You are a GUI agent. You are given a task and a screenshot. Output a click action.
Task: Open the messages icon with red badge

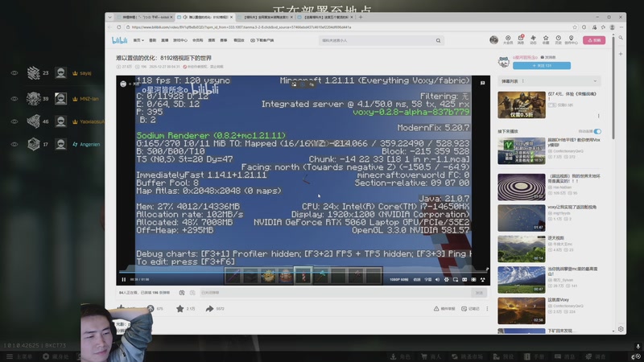520,39
